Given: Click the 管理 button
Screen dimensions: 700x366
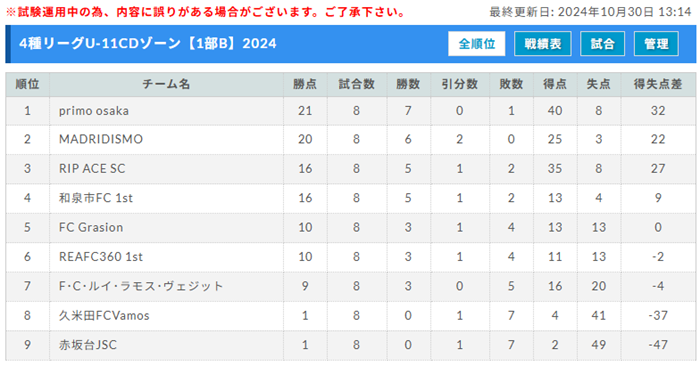Looking at the screenshot, I should point(656,44).
